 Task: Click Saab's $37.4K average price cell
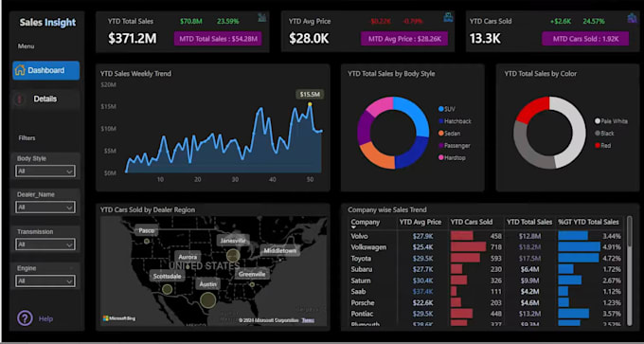pos(423,292)
